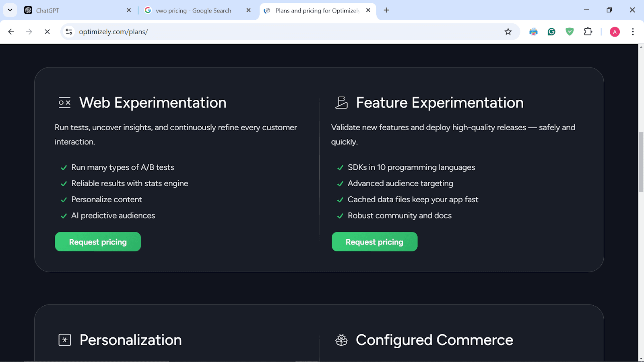Click 'Robust community and docs'

[400, 216]
